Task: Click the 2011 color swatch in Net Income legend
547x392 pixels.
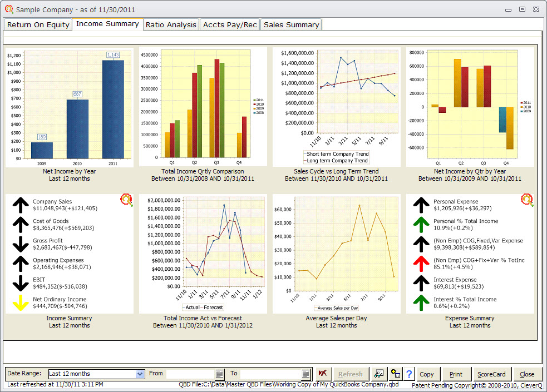Action: point(521,102)
